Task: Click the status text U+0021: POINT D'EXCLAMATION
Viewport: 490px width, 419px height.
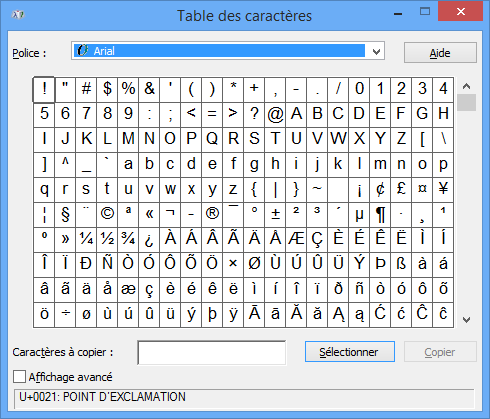Action: pos(102,397)
